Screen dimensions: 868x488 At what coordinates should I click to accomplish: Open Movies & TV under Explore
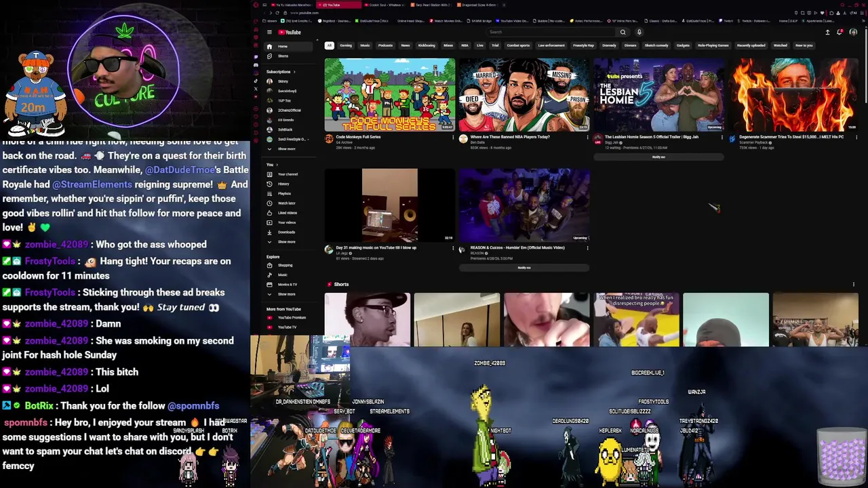[x=290, y=284]
